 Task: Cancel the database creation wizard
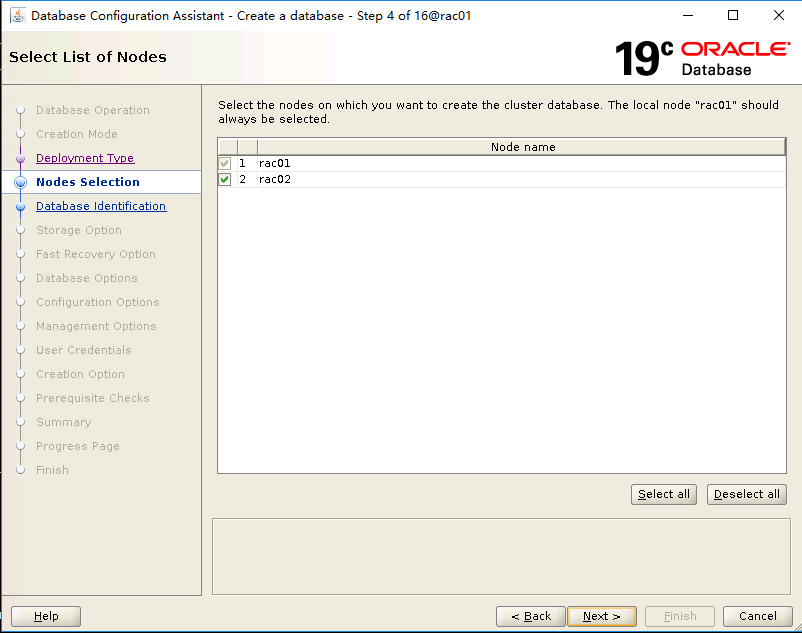point(758,616)
